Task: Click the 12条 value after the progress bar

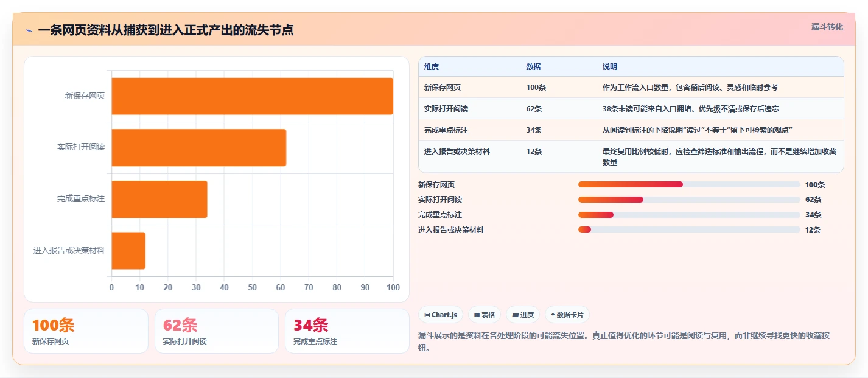Action: 813,230
